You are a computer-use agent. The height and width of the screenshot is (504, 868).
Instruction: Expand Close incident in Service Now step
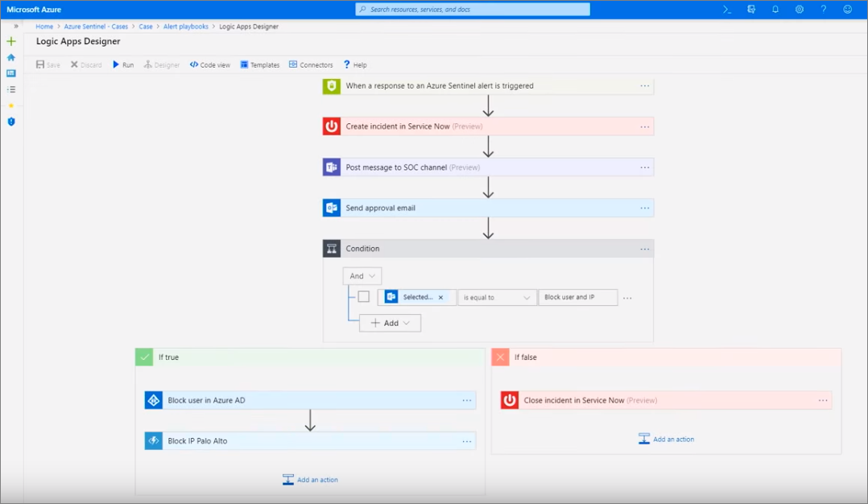point(666,401)
